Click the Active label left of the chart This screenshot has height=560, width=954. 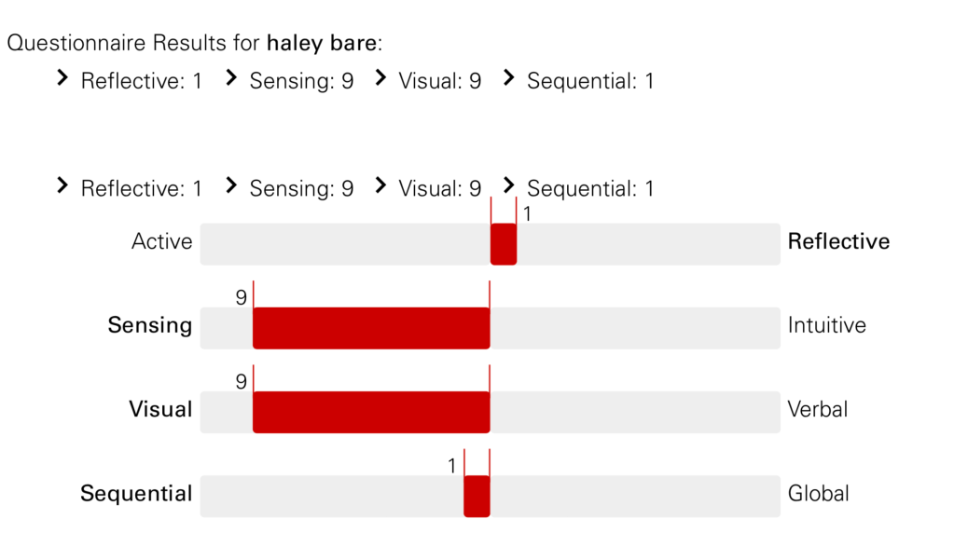coord(161,242)
